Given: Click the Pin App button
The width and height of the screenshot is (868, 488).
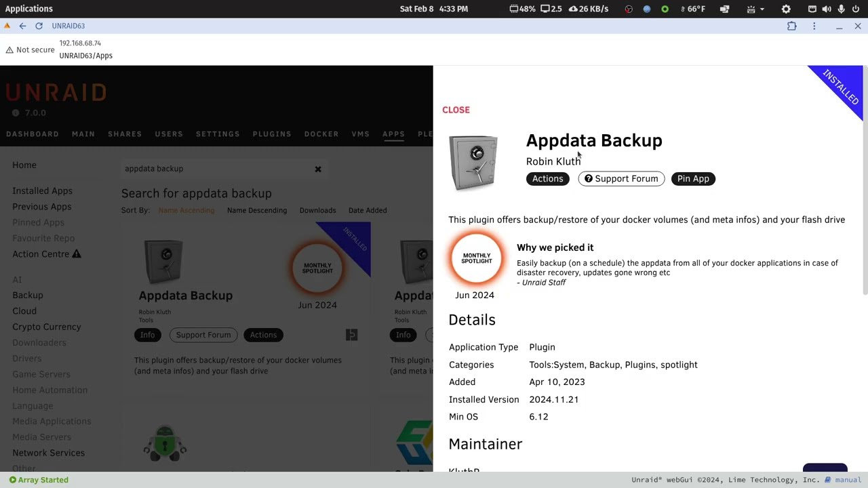Looking at the screenshot, I should 693,179.
